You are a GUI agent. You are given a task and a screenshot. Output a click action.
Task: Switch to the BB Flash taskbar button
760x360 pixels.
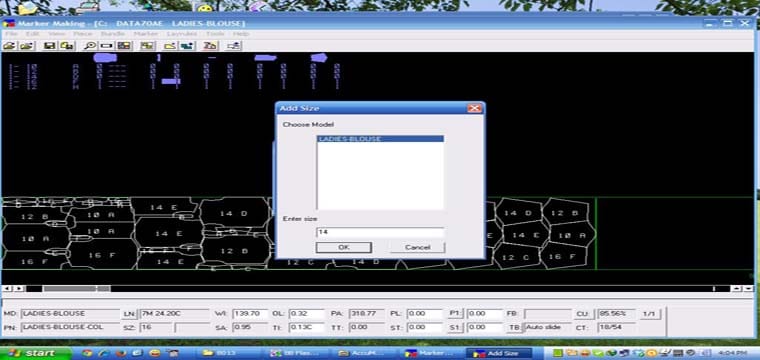296,353
